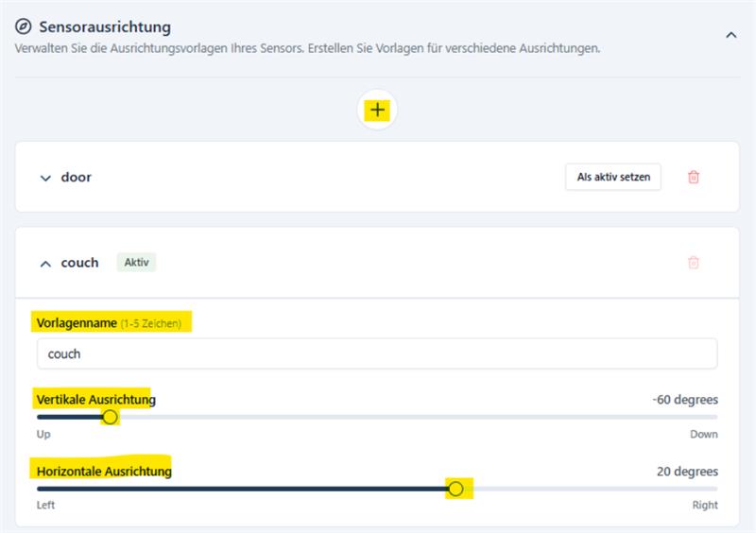This screenshot has height=533, width=756.
Task: Click the 'Right' label under horizontal slider
Action: coord(705,506)
